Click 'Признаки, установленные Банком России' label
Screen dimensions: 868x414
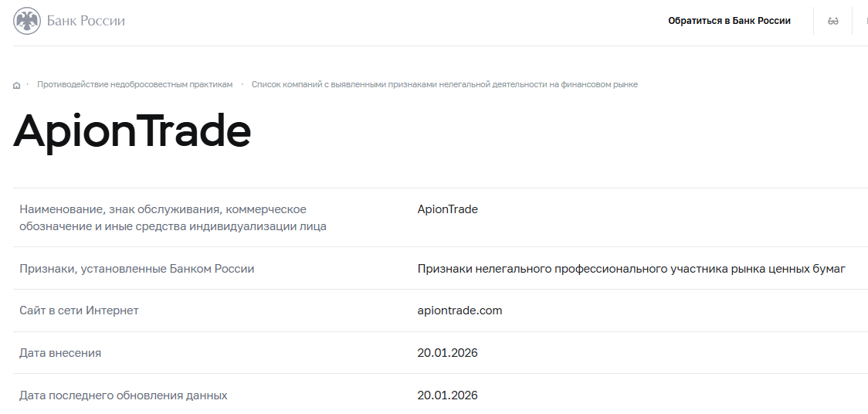(x=137, y=269)
